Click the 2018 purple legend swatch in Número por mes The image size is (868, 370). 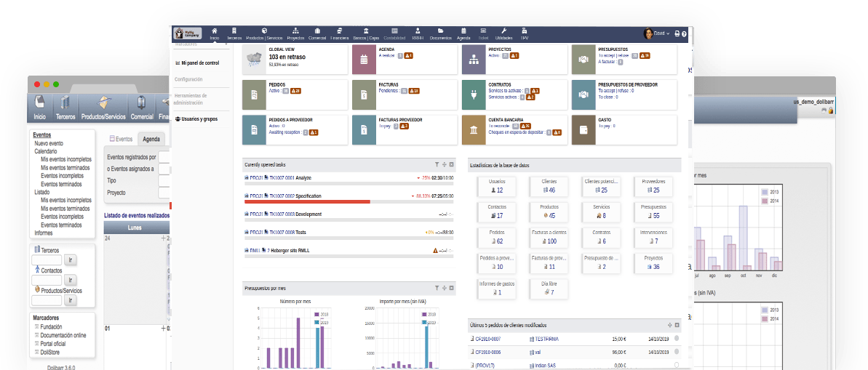tap(317, 314)
